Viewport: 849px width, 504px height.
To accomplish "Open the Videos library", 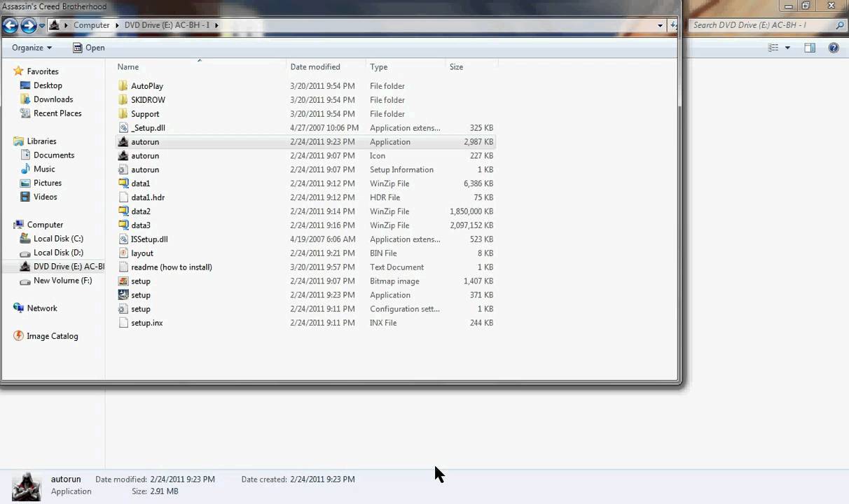I will (x=46, y=197).
